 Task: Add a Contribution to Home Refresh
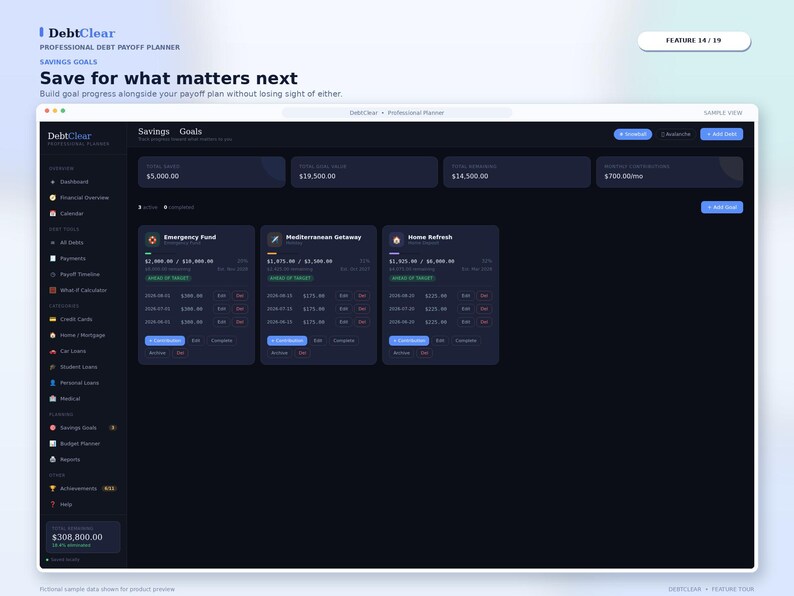coord(409,341)
